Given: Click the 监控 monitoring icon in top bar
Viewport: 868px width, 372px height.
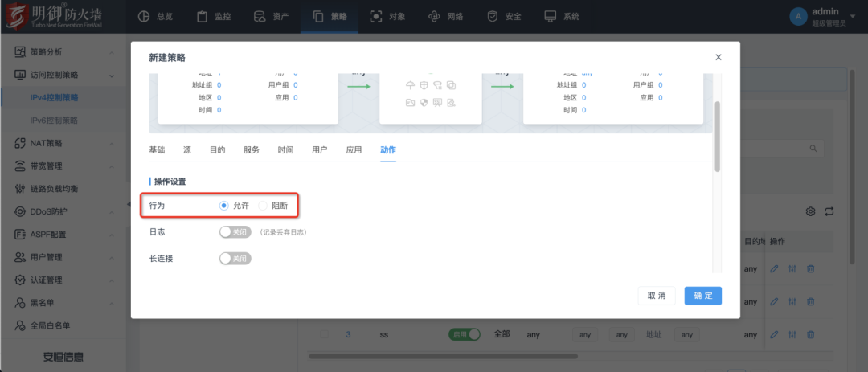Looking at the screenshot, I should [x=203, y=17].
